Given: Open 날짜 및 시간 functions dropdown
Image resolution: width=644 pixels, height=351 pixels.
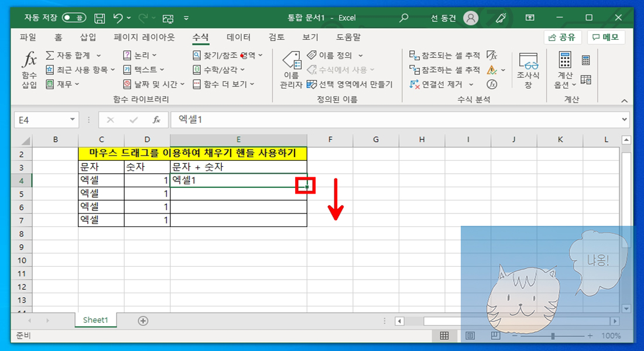Looking at the screenshot, I should pyautogui.click(x=154, y=84).
